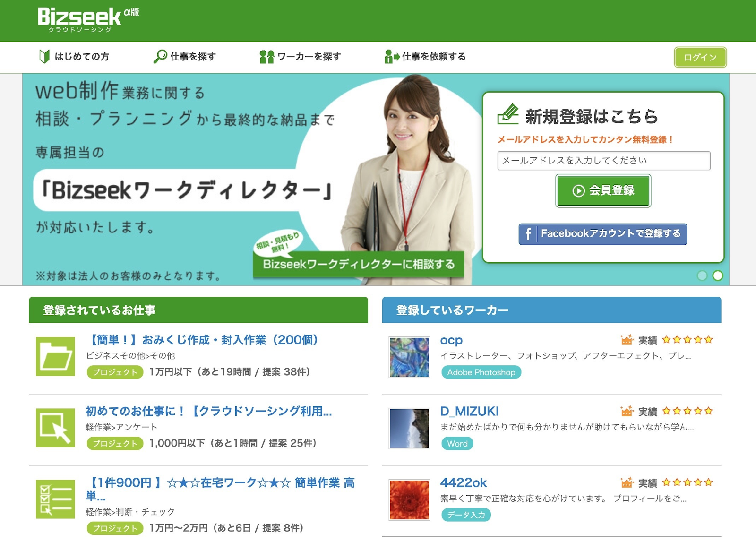Screen dimensions: 756x542
Task: Click the Bizseek logo
Action: (88, 20)
